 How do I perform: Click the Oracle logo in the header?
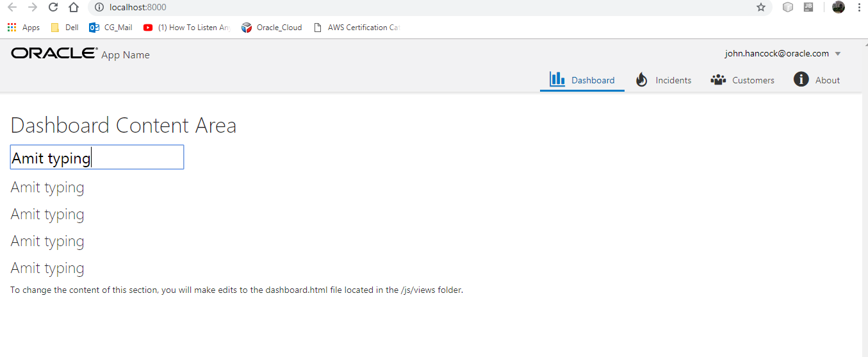tap(54, 53)
